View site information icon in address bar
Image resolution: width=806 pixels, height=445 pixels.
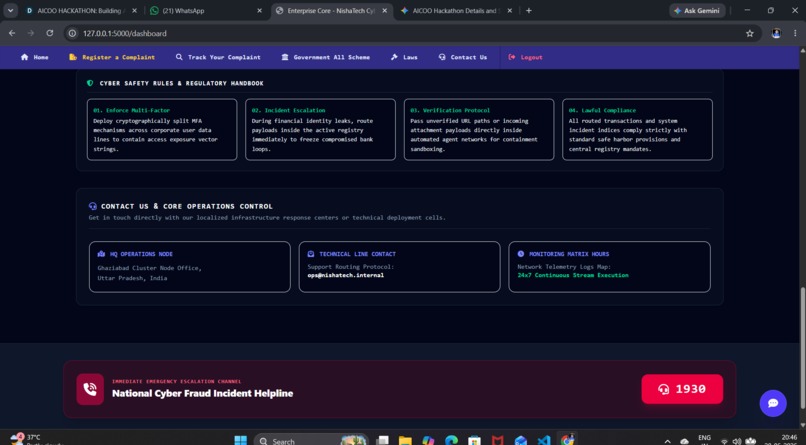coord(72,33)
